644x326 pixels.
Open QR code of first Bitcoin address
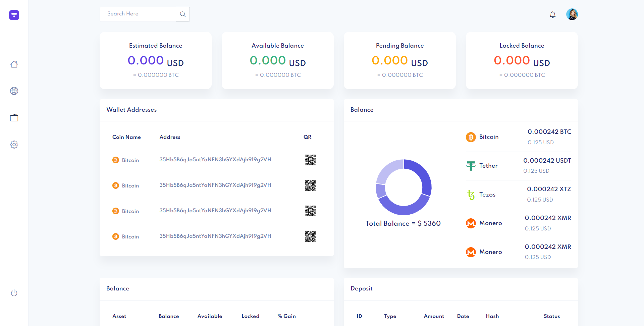[310, 160]
